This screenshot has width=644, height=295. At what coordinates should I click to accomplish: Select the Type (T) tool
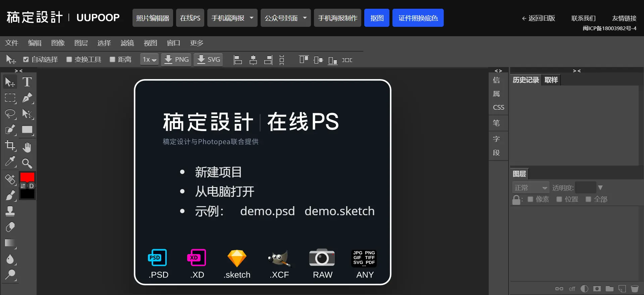click(27, 82)
